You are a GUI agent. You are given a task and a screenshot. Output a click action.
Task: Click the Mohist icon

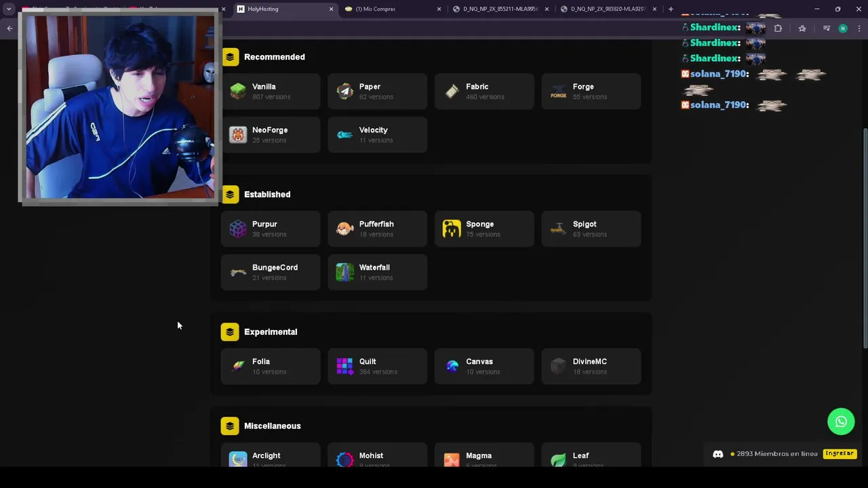[x=345, y=460]
